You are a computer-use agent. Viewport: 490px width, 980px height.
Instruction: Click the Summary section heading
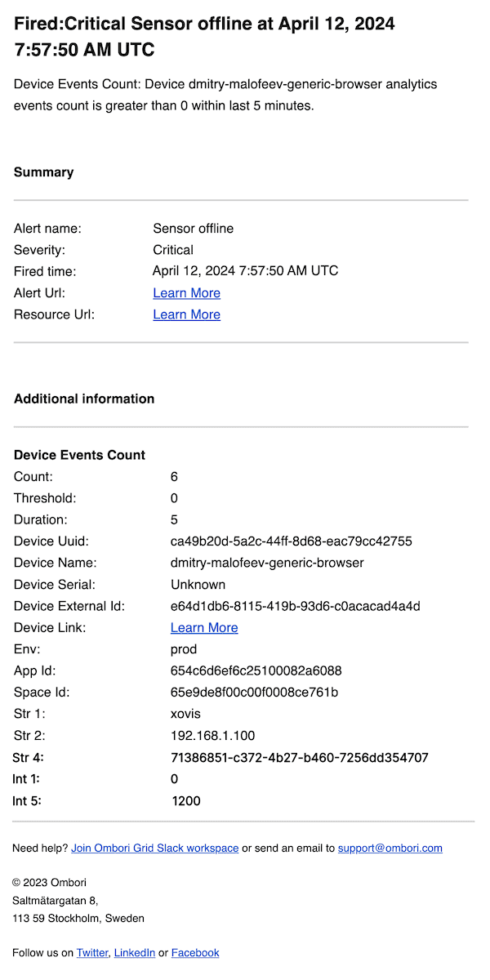[43, 172]
